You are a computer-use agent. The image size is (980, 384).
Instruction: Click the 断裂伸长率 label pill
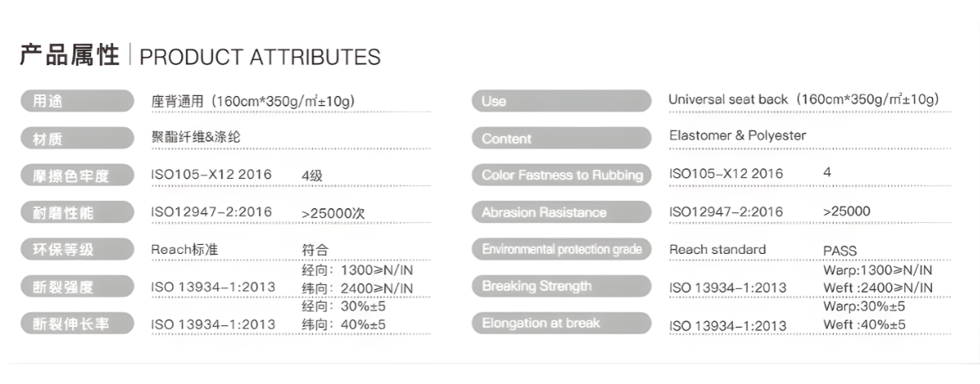pyautogui.click(x=77, y=324)
